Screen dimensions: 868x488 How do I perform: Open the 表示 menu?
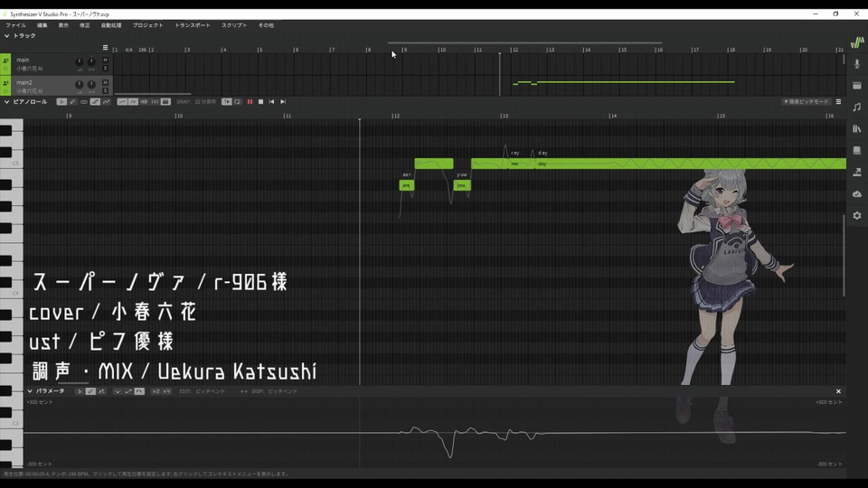[63, 25]
